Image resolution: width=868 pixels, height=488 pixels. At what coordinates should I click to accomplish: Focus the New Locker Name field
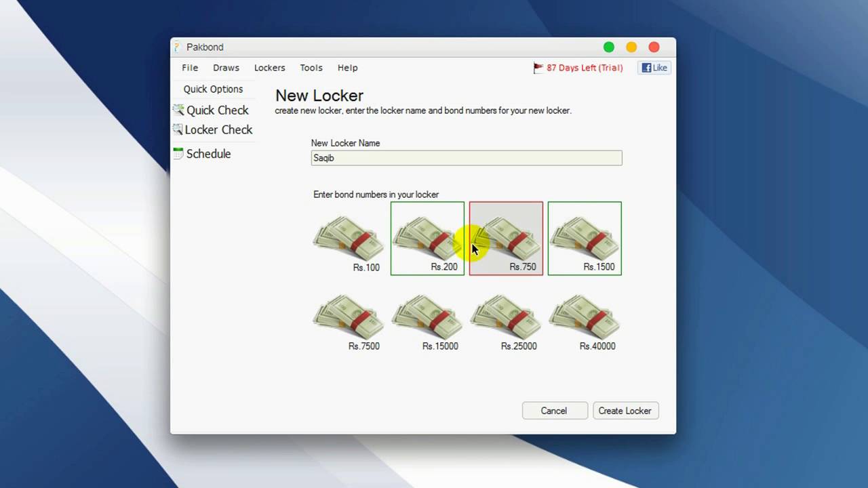point(467,158)
